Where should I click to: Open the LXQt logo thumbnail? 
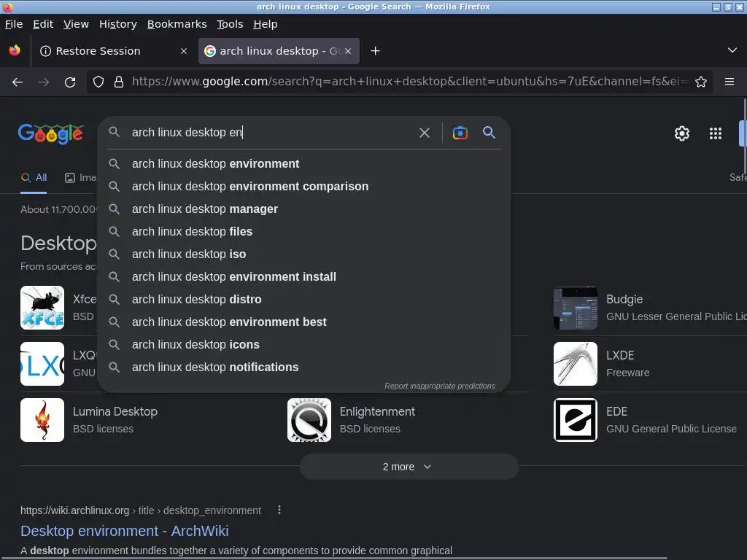[x=42, y=364]
